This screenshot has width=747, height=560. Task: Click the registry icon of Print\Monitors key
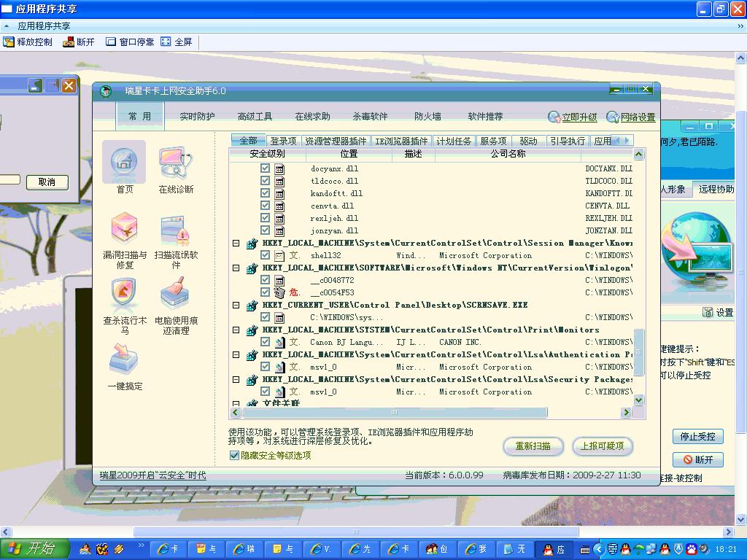click(252, 330)
